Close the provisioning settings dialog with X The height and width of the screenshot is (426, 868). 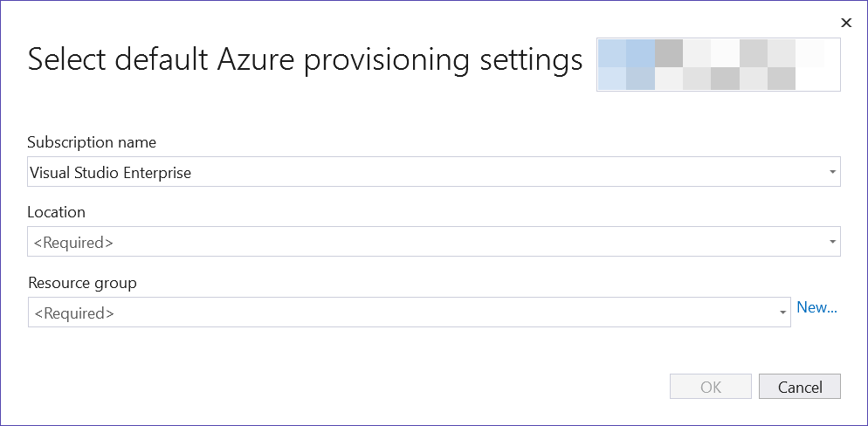pos(846,23)
